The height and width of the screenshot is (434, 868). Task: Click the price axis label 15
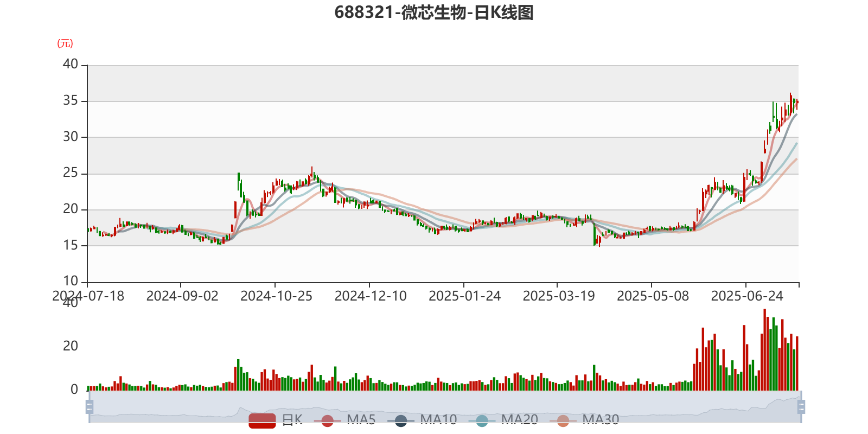71,245
